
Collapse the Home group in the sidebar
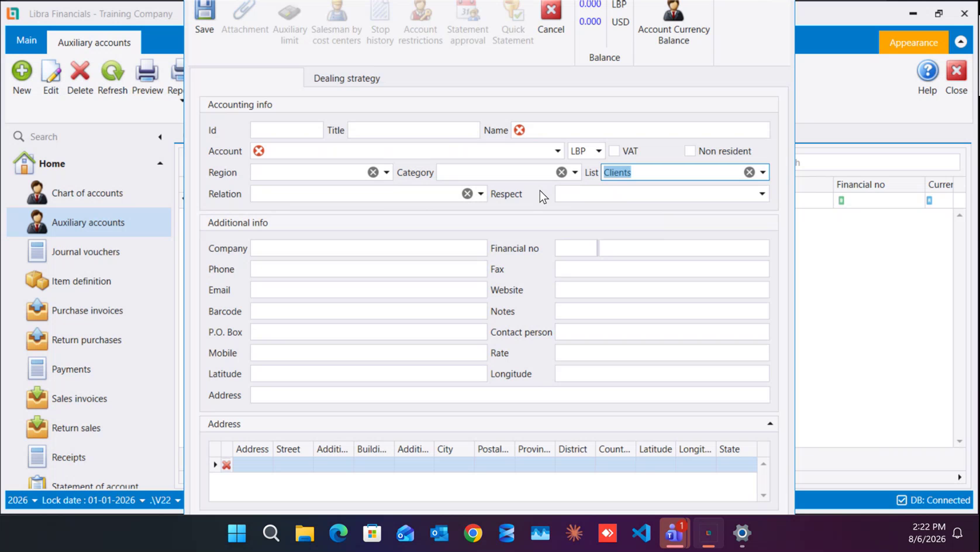160,164
